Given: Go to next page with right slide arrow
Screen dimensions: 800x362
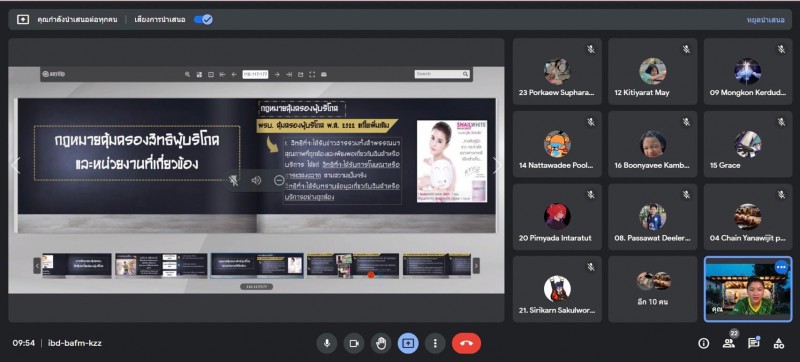Looking at the screenshot, I should (497, 165).
